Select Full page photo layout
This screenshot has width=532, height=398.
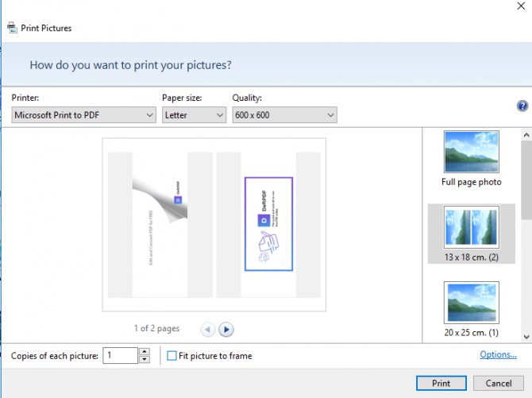pos(472,159)
